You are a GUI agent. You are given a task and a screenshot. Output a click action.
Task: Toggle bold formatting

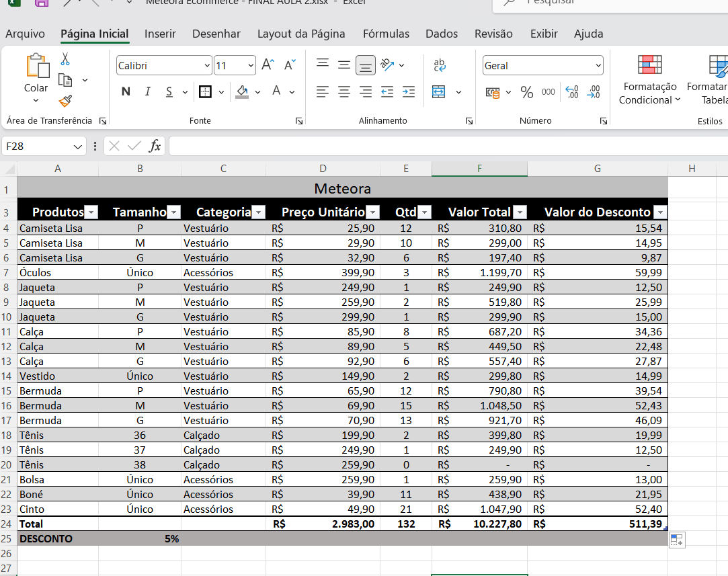coord(126,91)
